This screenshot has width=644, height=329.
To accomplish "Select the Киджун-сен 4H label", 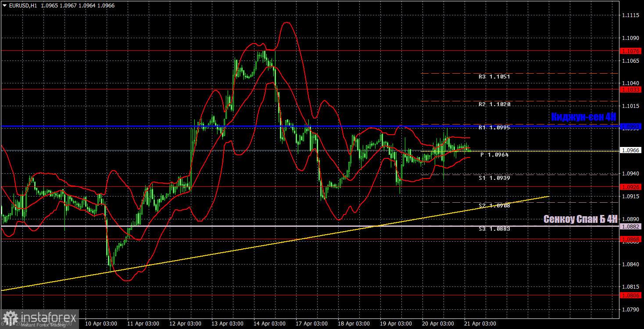I will [x=583, y=117].
